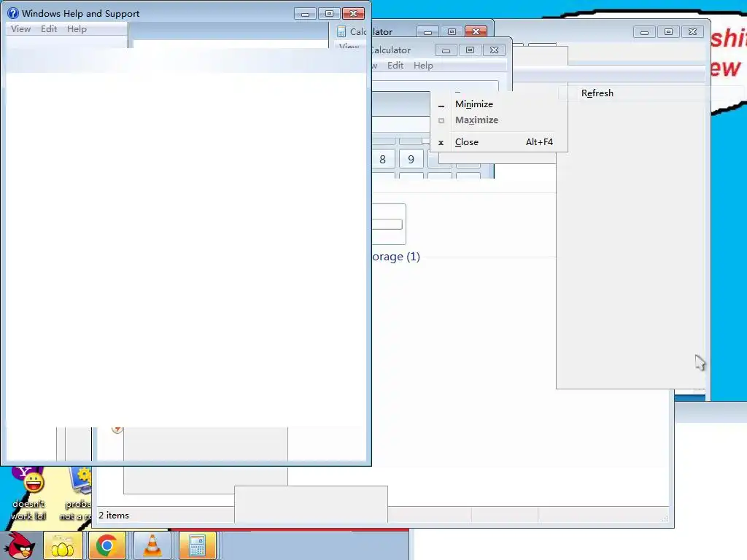Image resolution: width=747 pixels, height=560 pixels.
Task: Click the '2 items' status bar text
Action: [114, 516]
